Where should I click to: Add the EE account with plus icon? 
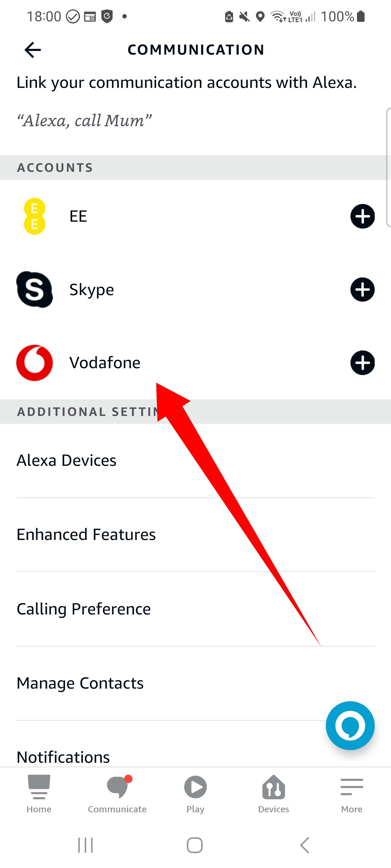[x=362, y=216]
